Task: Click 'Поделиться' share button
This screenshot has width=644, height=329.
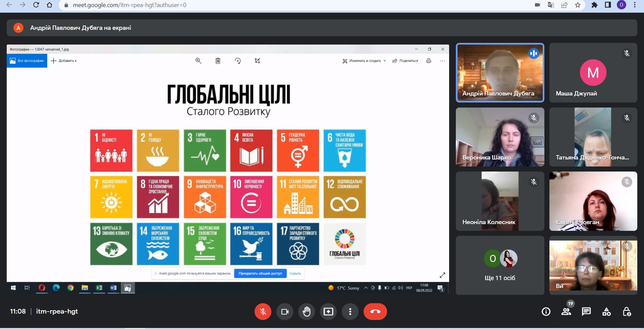Action: click(x=405, y=61)
